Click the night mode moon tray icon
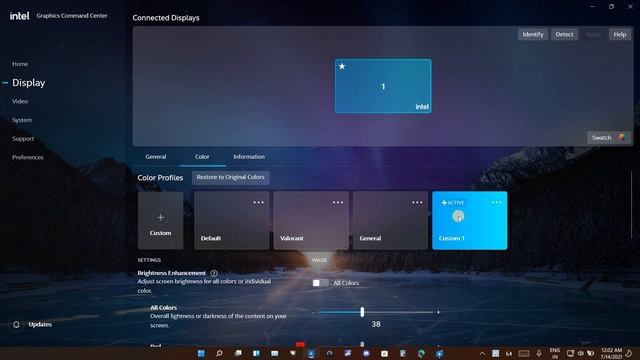Screen dimensions: 640x360 click(629, 353)
